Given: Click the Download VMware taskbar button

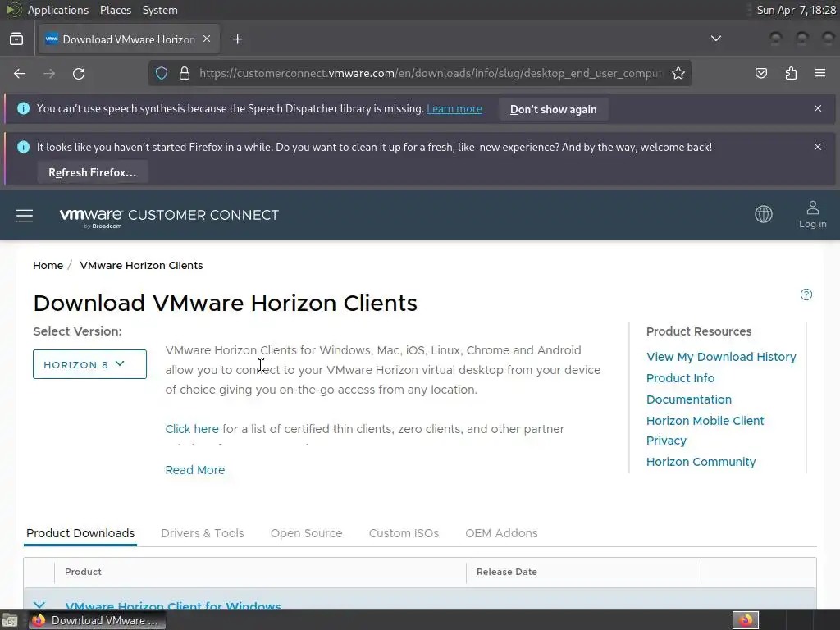Looking at the screenshot, I should click(97, 620).
